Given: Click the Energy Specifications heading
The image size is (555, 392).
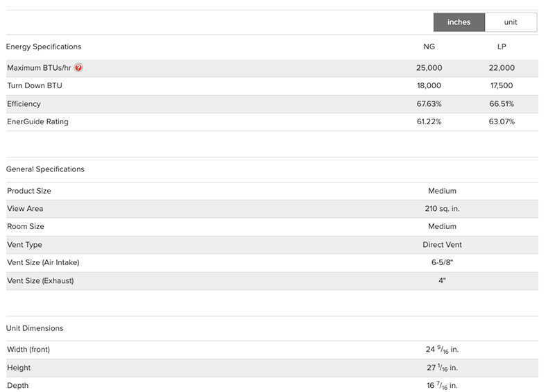Looking at the screenshot, I should point(44,46).
